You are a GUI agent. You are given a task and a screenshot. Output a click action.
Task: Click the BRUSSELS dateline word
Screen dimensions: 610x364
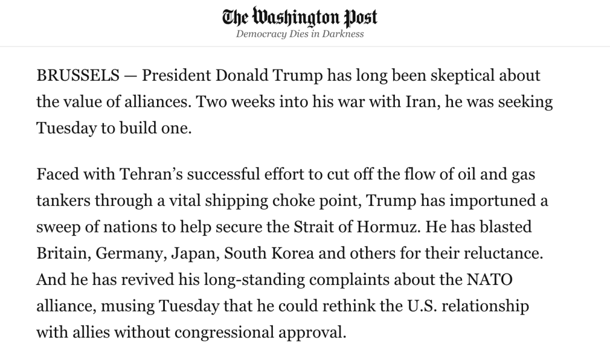[78, 76]
